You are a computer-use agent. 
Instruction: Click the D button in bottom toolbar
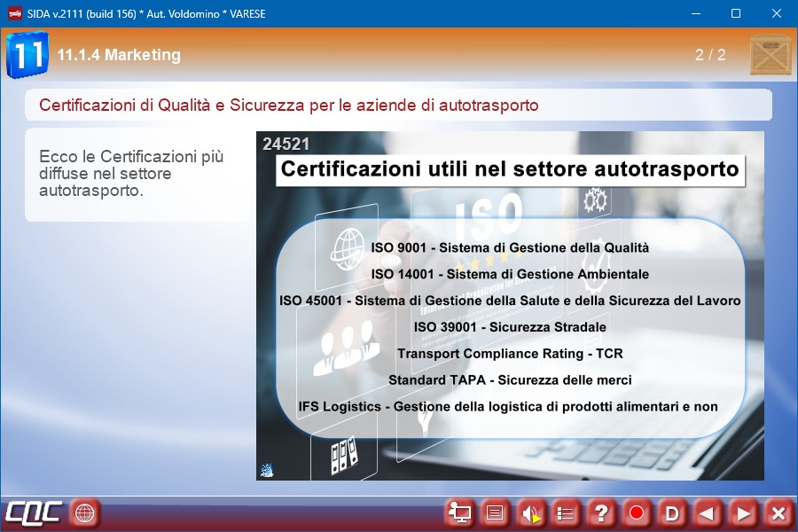672,512
